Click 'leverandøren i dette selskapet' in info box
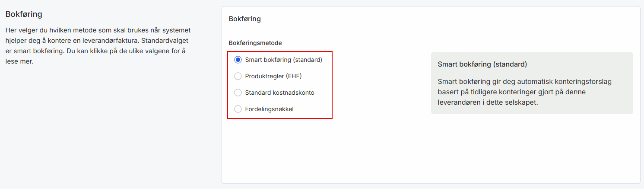Screen dimensions: 644x189 click(x=488, y=104)
